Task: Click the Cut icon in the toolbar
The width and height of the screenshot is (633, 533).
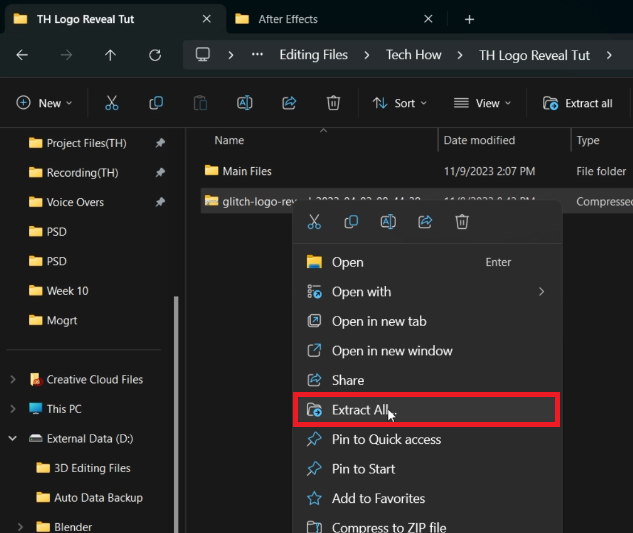Action: 111,103
